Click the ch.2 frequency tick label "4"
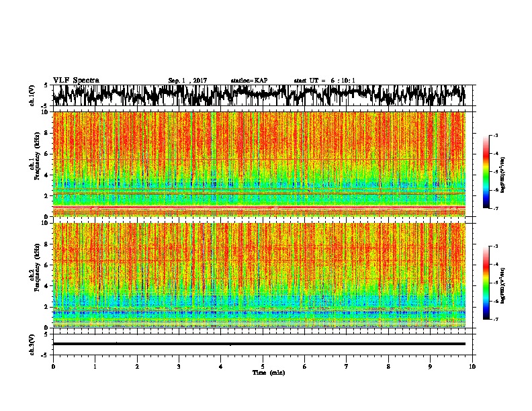 (46, 286)
